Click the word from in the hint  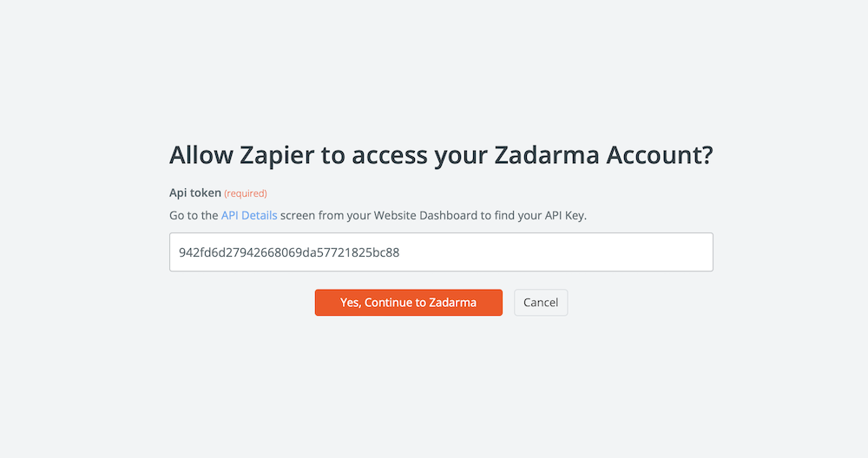click(332, 215)
